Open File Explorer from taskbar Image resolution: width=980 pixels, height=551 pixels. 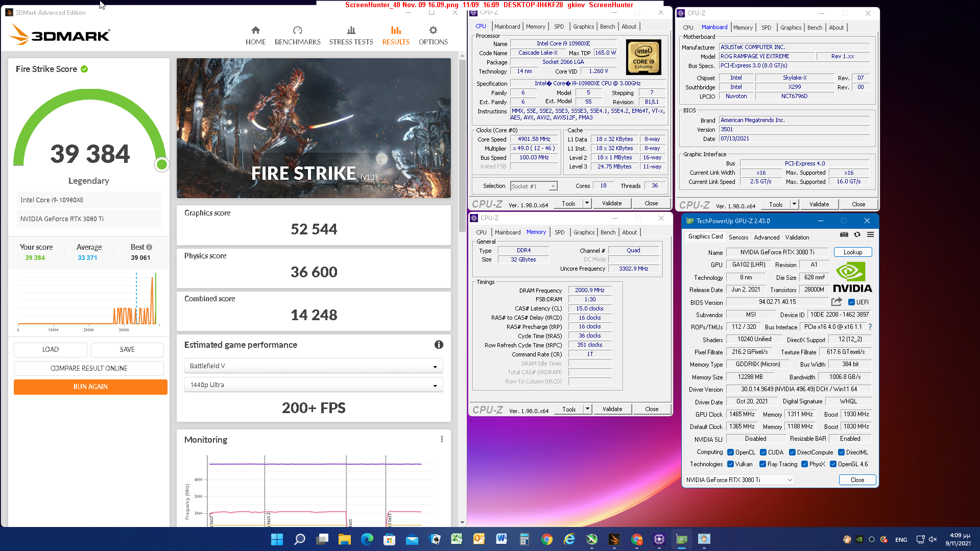345,539
